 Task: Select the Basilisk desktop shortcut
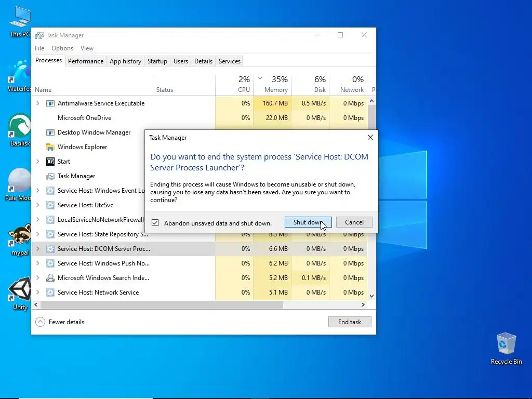tap(20, 130)
